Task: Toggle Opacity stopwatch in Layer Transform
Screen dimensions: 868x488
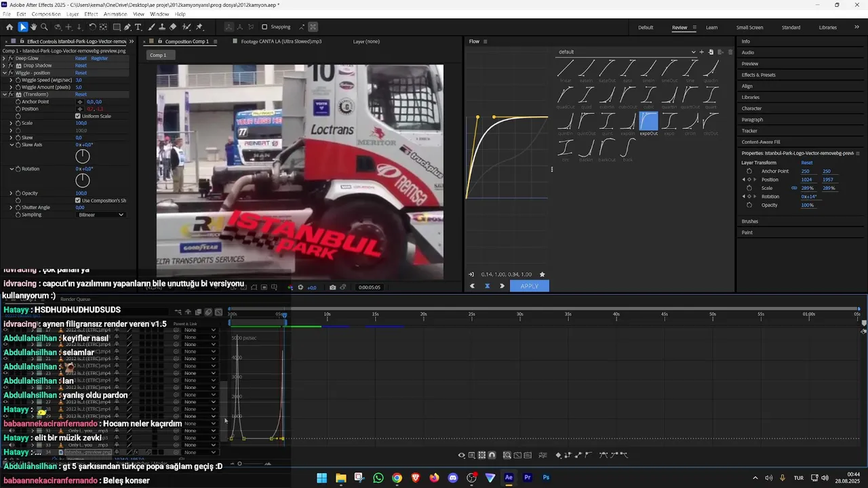Action: [749, 205]
